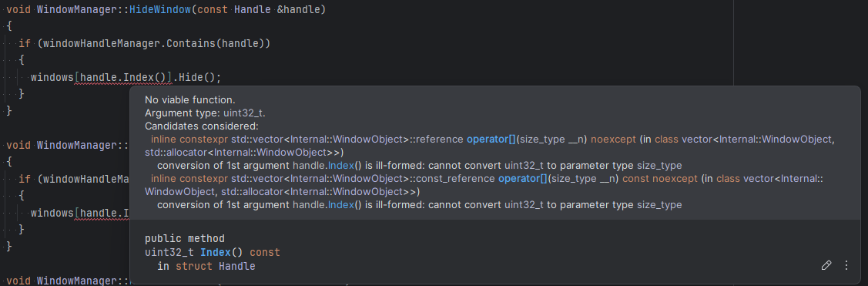Click the "public method" text in the documentation
The height and width of the screenshot is (286, 868).
(185, 239)
